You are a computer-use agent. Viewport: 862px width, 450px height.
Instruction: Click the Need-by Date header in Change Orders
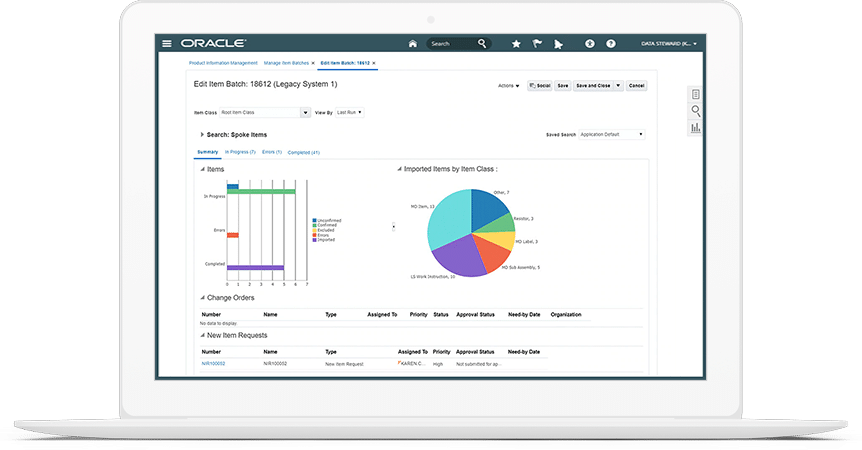pyautogui.click(x=524, y=315)
